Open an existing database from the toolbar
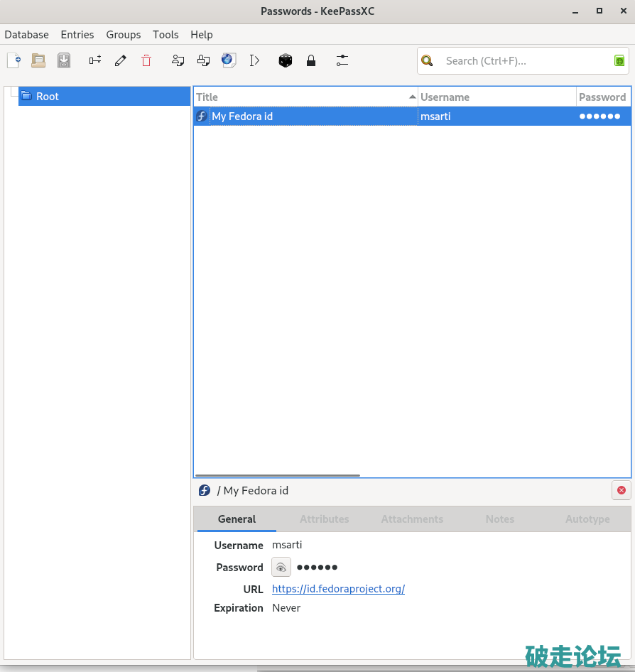Image resolution: width=635 pixels, height=672 pixels. 38,61
